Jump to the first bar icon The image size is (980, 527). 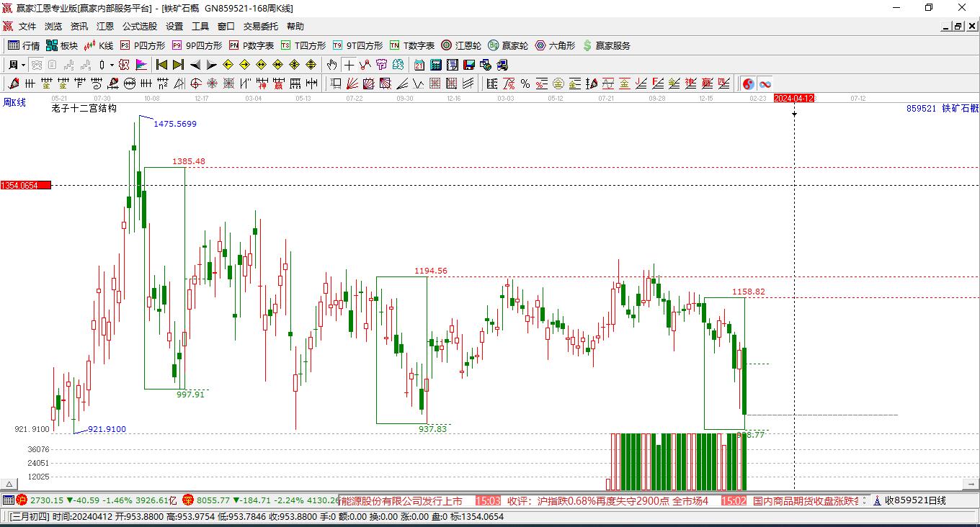coord(162,65)
